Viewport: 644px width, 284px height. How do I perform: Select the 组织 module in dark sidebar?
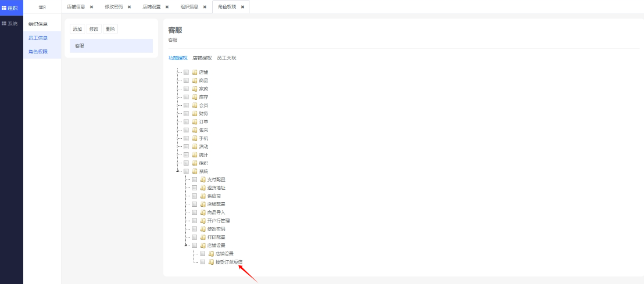[12, 8]
